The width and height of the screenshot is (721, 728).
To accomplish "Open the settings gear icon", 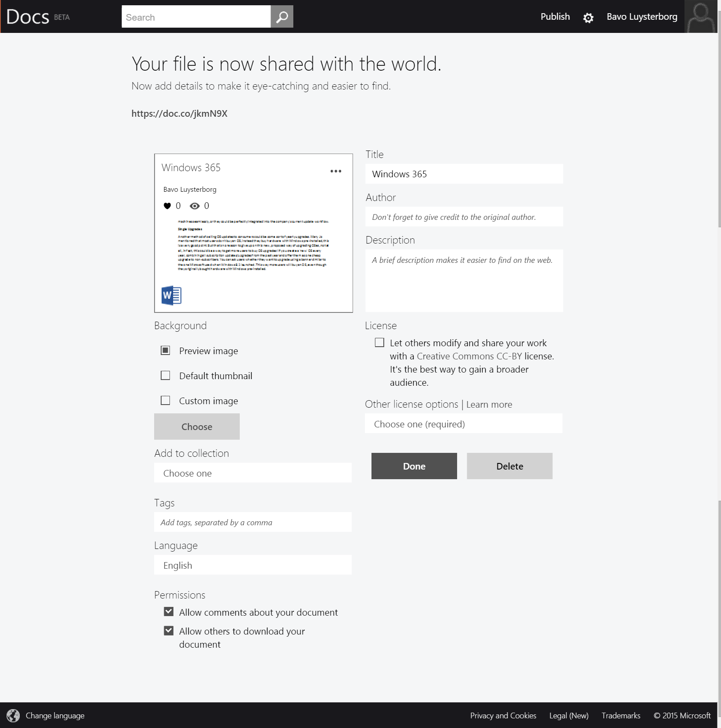I will pyautogui.click(x=588, y=18).
